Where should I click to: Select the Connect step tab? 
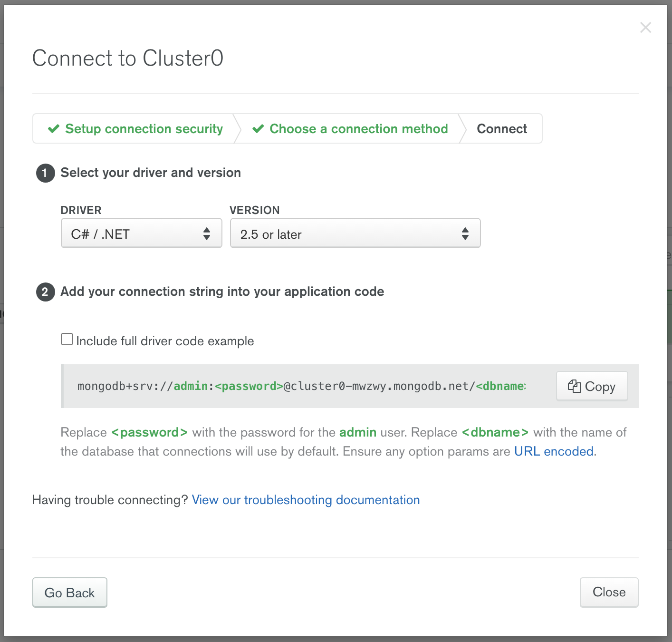point(502,129)
